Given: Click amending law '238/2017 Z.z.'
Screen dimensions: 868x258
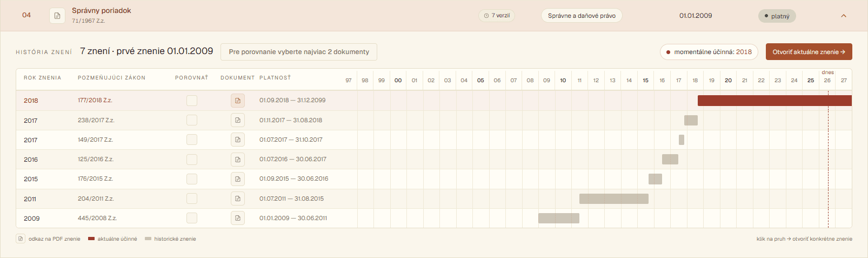Looking at the screenshot, I should 96,120.
